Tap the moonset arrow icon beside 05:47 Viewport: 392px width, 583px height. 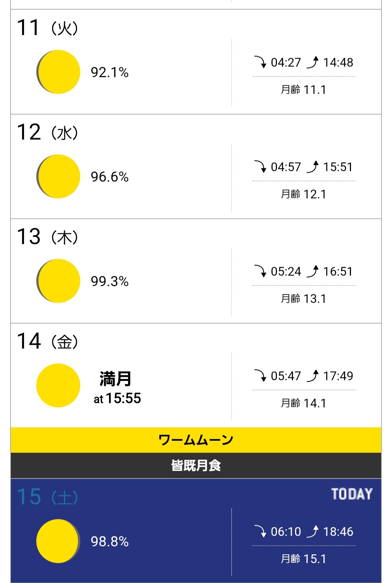(260, 376)
